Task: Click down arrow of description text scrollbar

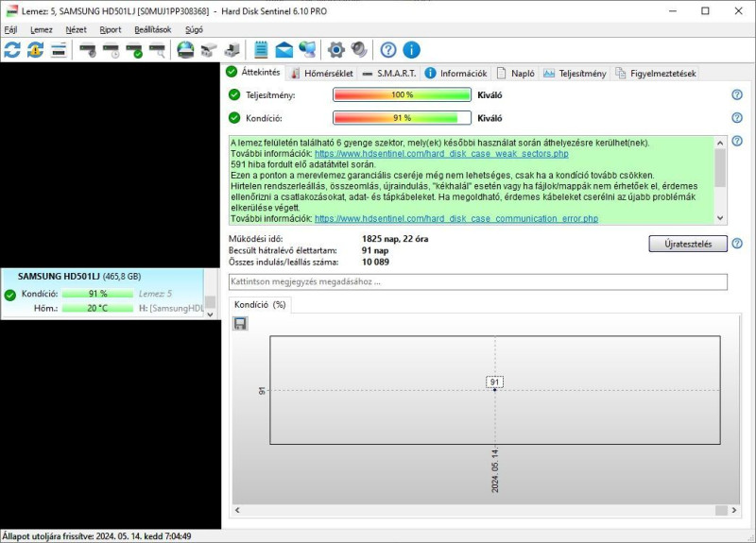Action: click(720, 218)
